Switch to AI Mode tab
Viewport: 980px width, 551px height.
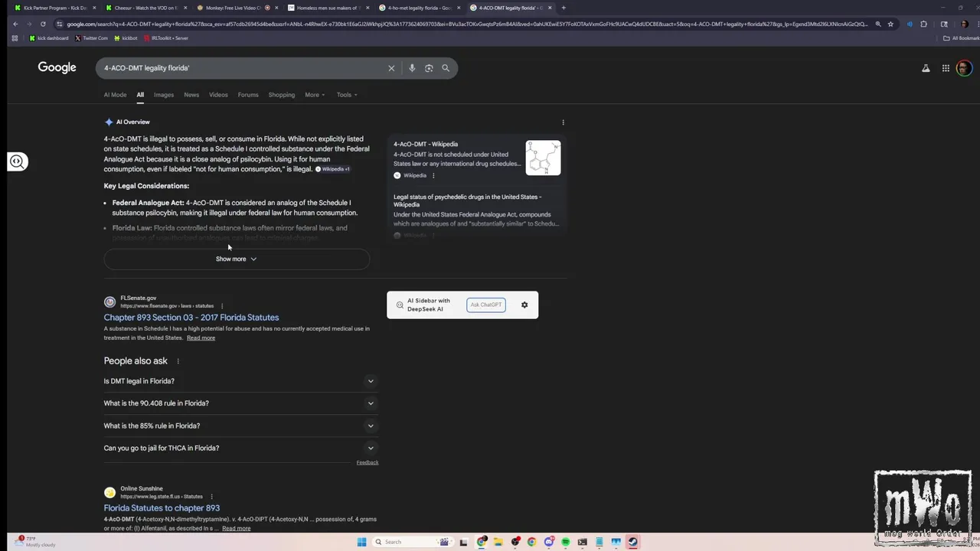coord(115,95)
